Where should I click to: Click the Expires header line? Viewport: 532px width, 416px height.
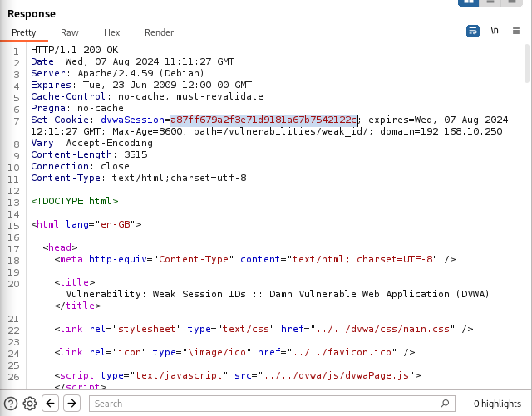[x=141, y=85]
